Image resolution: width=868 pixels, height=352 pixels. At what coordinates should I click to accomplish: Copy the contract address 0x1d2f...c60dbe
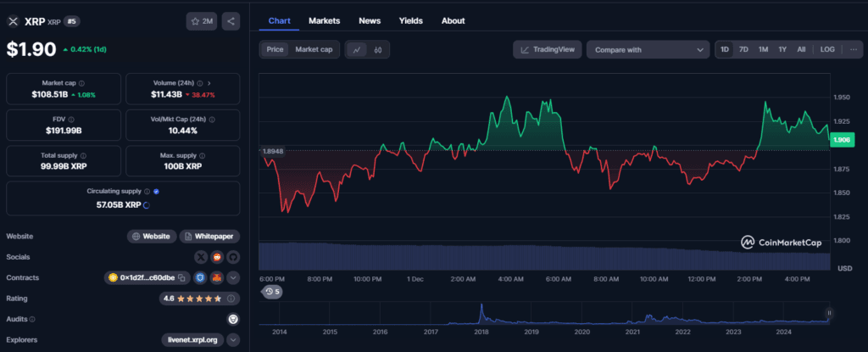pos(181,277)
